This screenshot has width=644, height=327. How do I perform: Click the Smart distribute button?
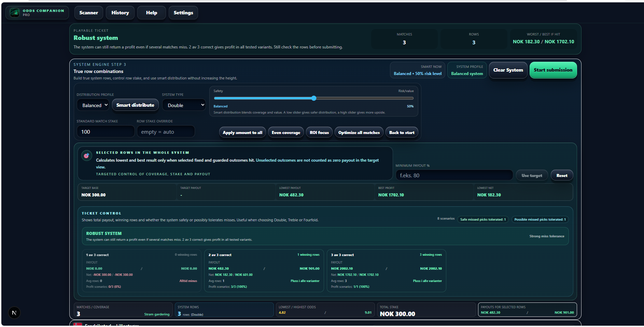click(x=135, y=105)
